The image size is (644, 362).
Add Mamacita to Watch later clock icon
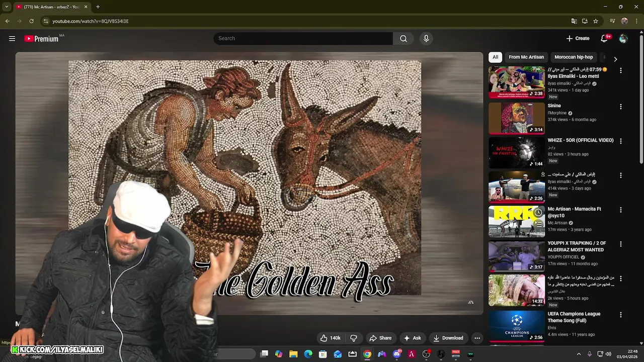pyautogui.click(x=538, y=213)
